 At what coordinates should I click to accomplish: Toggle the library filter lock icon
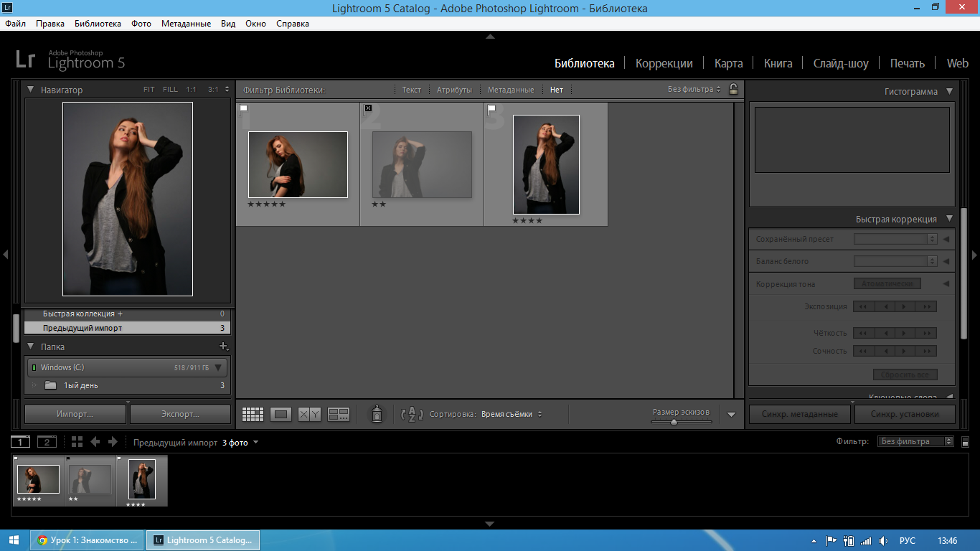pyautogui.click(x=733, y=89)
